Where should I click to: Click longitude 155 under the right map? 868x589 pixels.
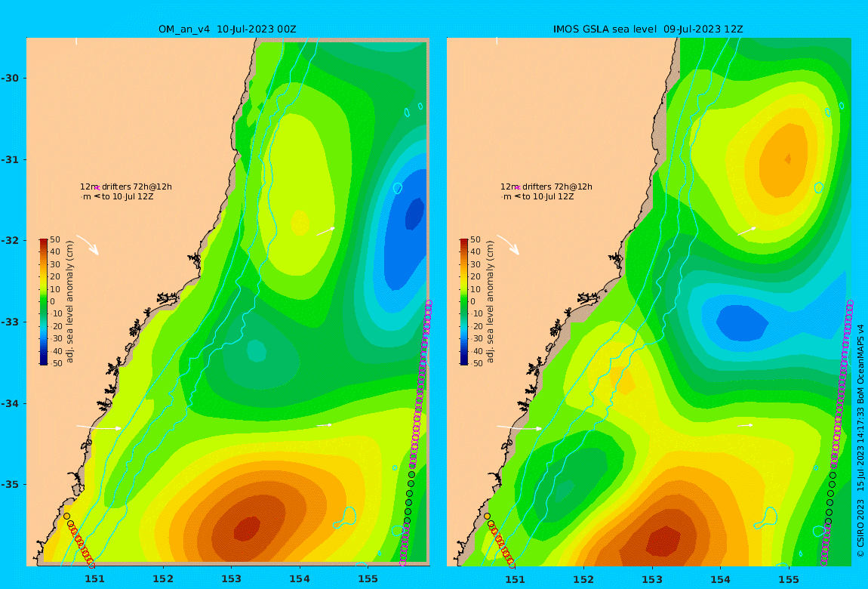pyautogui.click(x=788, y=579)
